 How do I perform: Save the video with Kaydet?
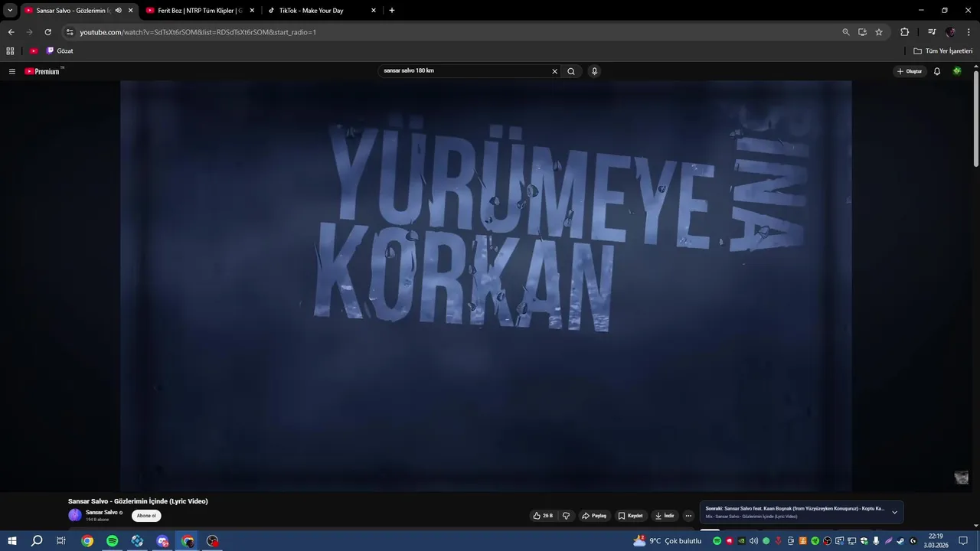pyautogui.click(x=631, y=516)
